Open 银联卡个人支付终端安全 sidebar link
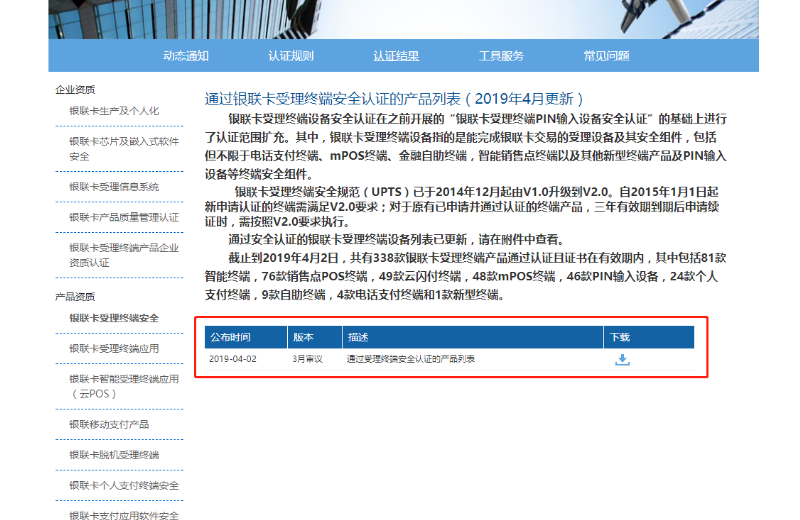 click(124, 485)
